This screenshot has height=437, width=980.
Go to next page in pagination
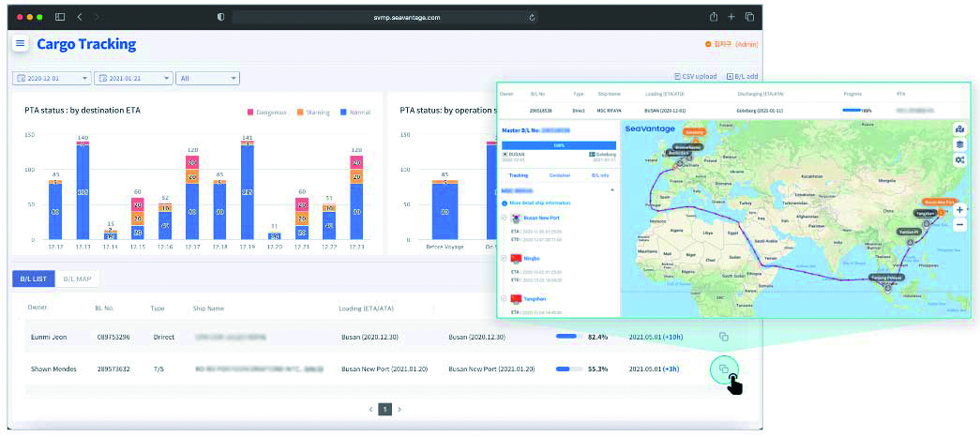point(400,410)
